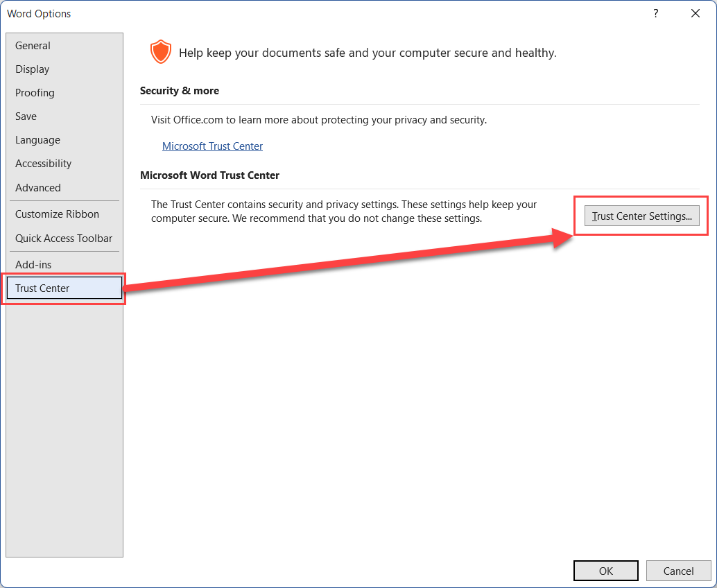Open the Add-ins category
717x588 pixels.
(x=64, y=264)
